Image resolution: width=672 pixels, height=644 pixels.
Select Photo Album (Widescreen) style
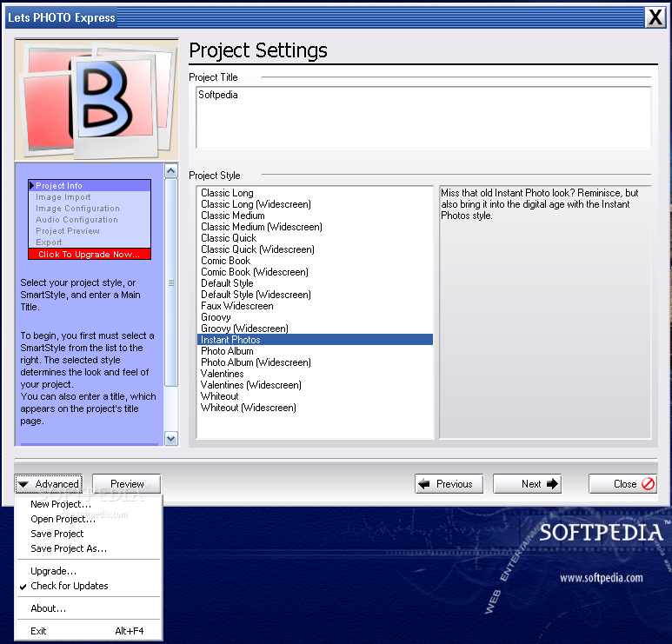[x=315, y=362]
